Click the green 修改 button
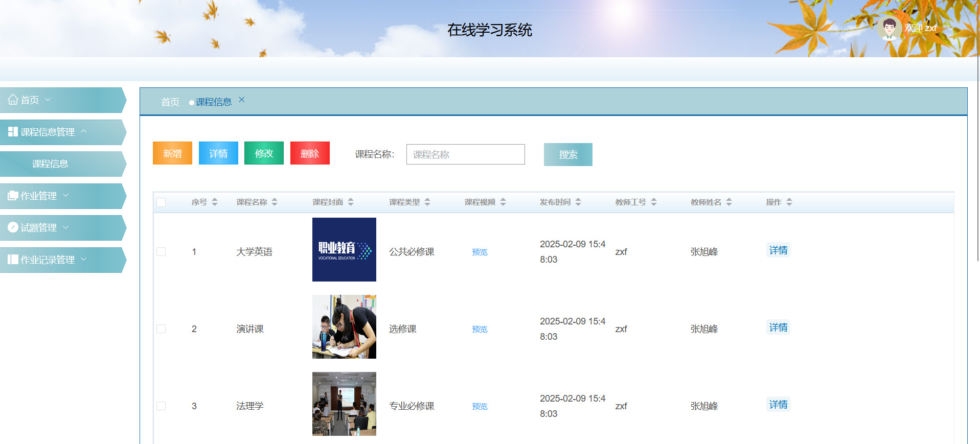980x444 pixels. pos(264,153)
